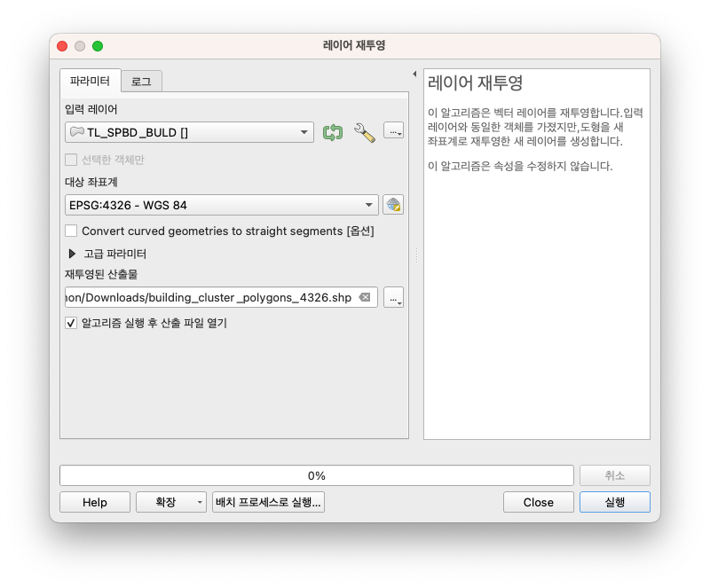This screenshot has width=710, height=588.
Task: Click the green zoom window button
Action: [98, 46]
